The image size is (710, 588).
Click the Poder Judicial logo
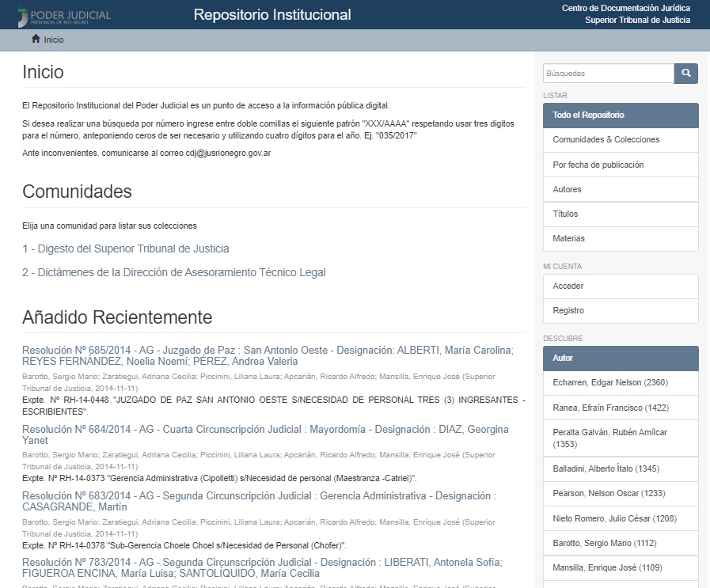coord(64,15)
